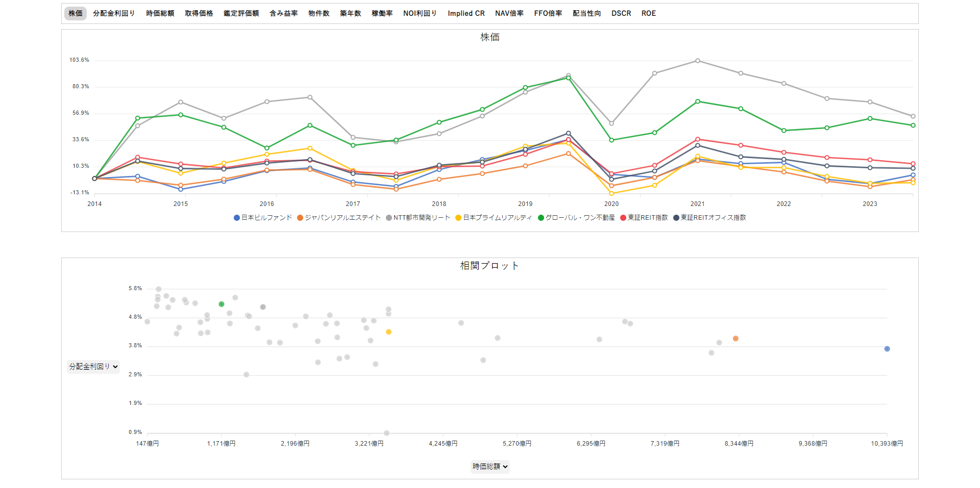980x488 pixels.
Task: Click the 147億円 axis label
Action: [148, 444]
